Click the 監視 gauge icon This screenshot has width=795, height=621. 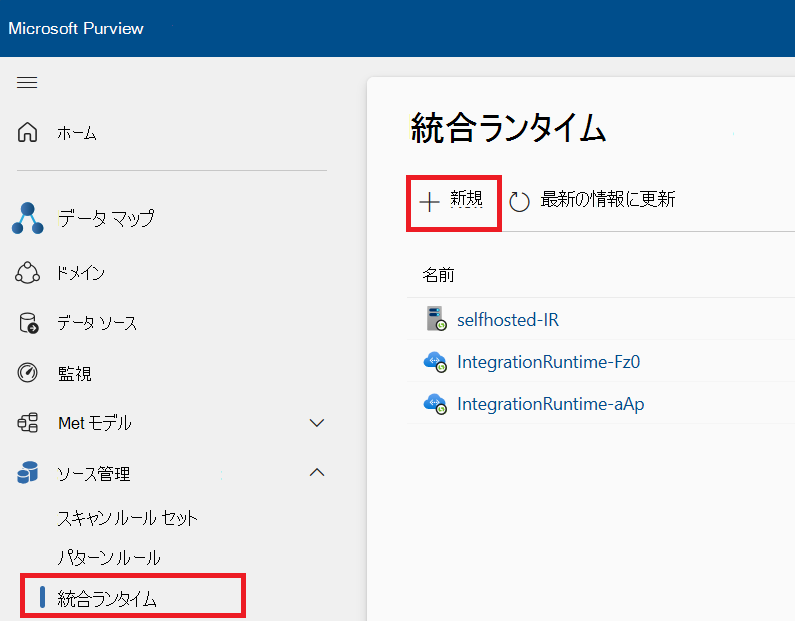[27, 373]
